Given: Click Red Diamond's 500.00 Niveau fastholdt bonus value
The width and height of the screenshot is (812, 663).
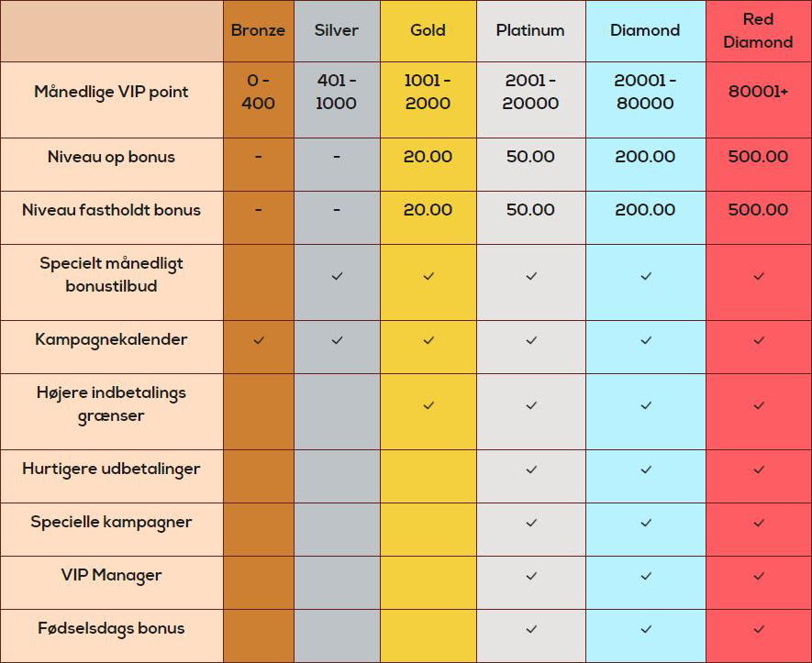Looking at the screenshot, I should (x=758, y=210).
